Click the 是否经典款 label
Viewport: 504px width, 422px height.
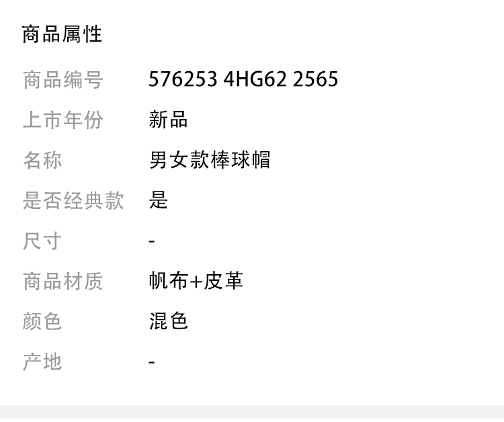tap(73, 200)
